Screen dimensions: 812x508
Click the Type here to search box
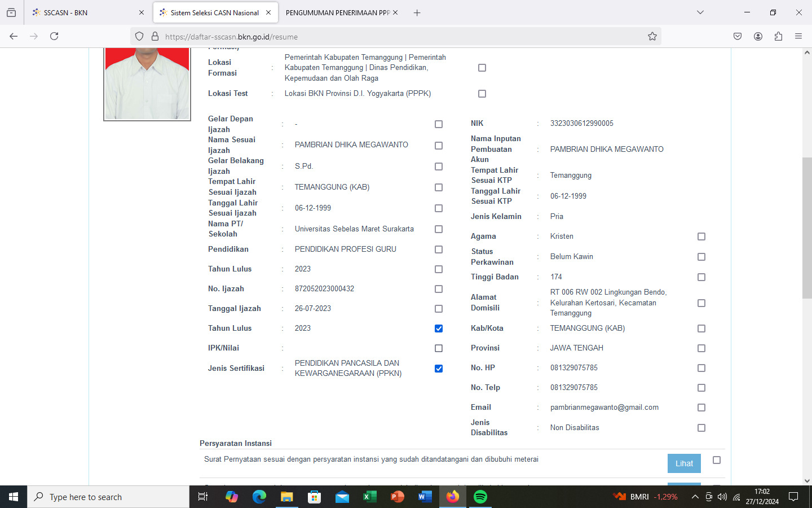point(108,497)
